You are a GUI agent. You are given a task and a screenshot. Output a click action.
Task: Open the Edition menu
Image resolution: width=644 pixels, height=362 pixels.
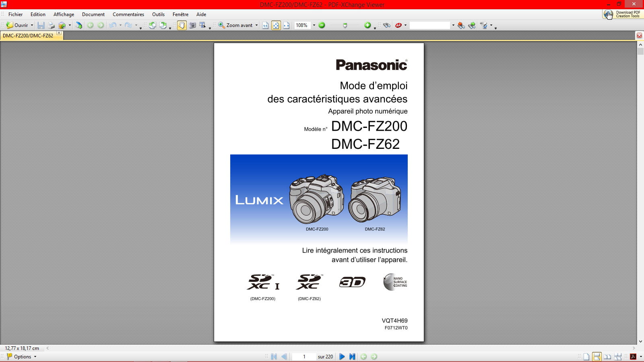[x=38, y=14]
